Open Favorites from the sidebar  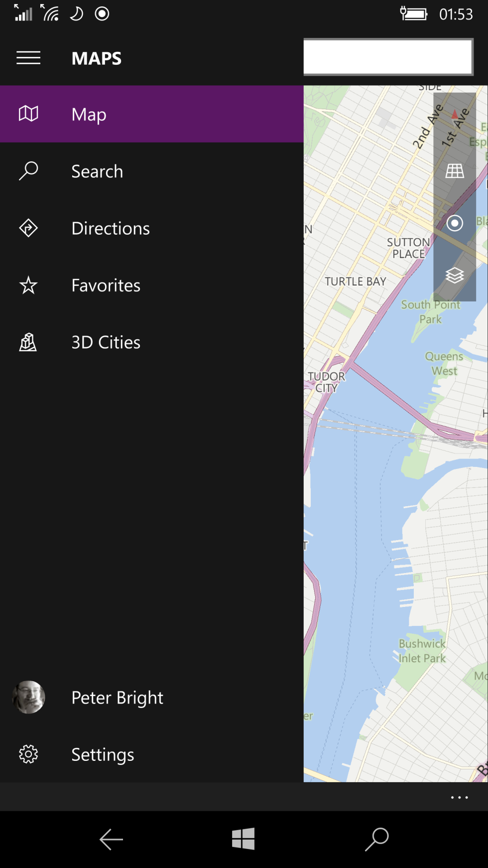click(106, 286)
